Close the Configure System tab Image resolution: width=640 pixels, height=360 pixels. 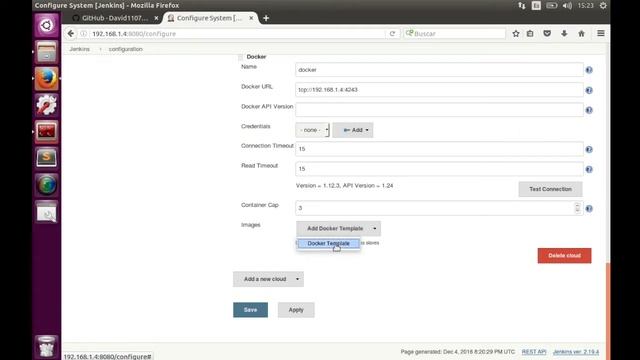point(251,18)
